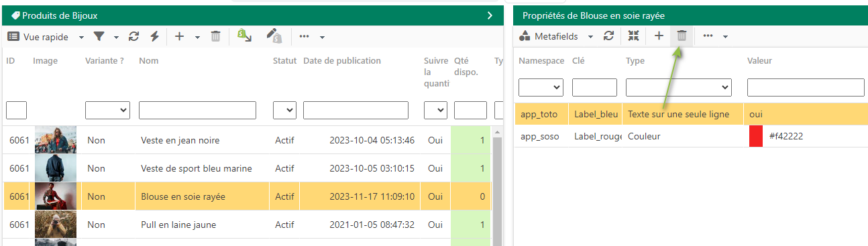Select the app_soso namespace cell
This screenshot has width=868, height=246.
point(541,136)
